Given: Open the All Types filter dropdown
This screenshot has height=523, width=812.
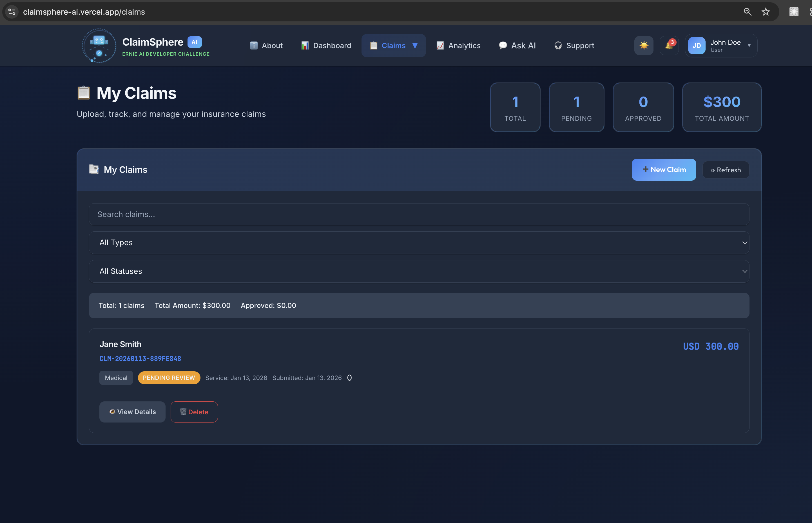Looking at the screenshot, I should click(x=419, y=242).
